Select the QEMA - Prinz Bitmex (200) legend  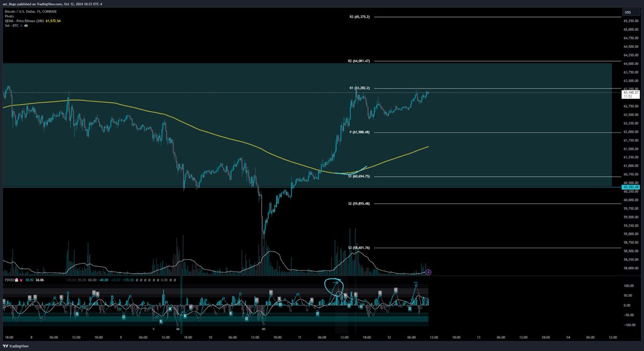tap(25, 21)
